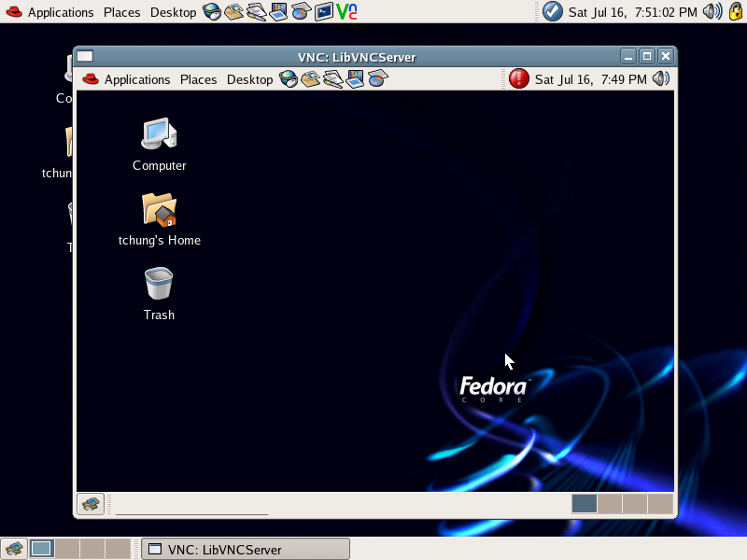747x560 pixels.
Task: Click the show desktop button in the outer bottom panel
Action: pos(14,549)
